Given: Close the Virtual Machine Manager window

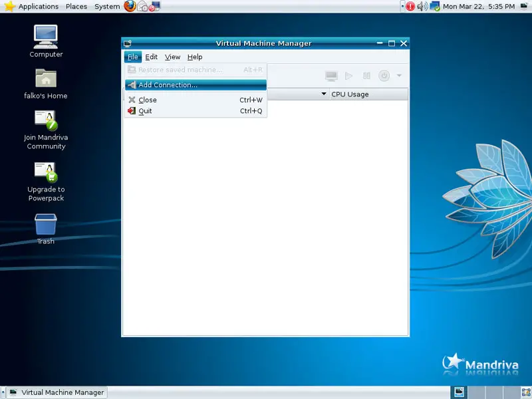Looking at the screenshot, I should tap(404, 43).
